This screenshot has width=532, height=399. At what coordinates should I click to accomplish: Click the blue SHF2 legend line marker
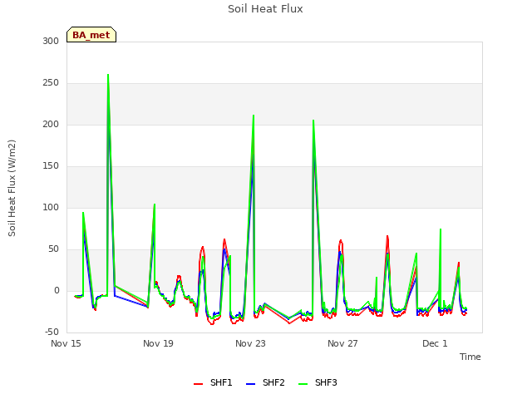coord(250,384)
